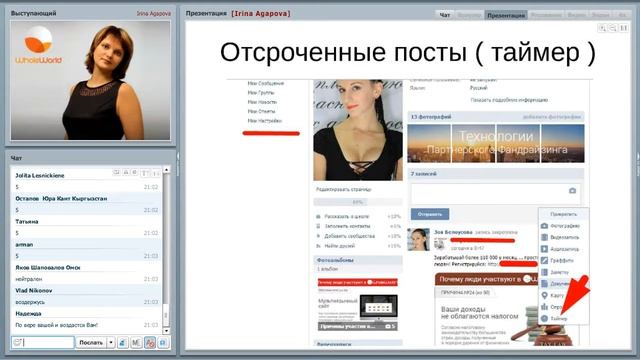Viewport: 640px width, 360px height.
Task: Click the camera icon in the post field
Action: (572, 191)
